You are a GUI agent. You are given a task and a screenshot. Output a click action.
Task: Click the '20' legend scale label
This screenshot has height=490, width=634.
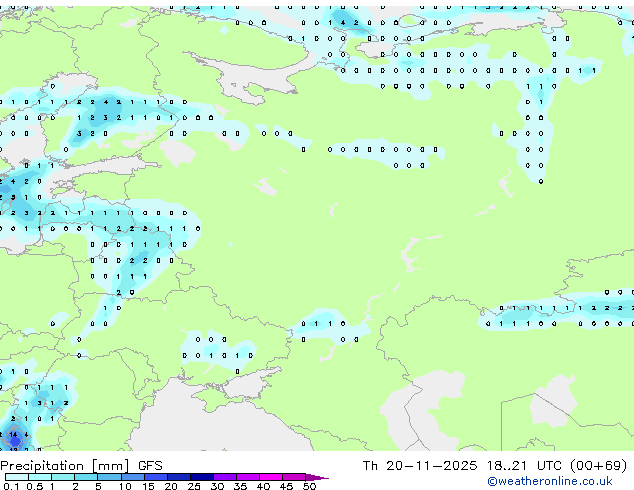click(171, 486)
